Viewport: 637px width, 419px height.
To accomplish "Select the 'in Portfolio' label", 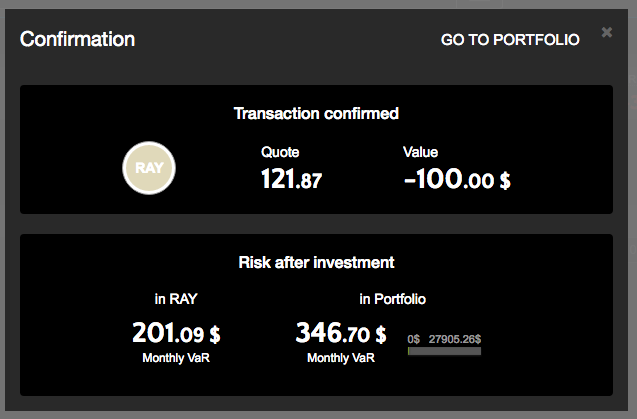I will [x=393, y=298].
